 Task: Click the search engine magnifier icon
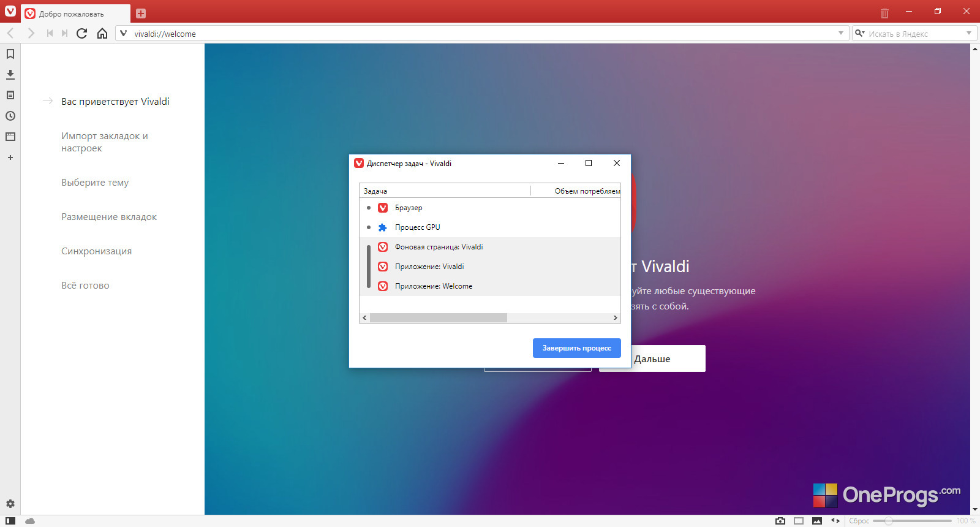pyautogui.click(x=860, y=33)
